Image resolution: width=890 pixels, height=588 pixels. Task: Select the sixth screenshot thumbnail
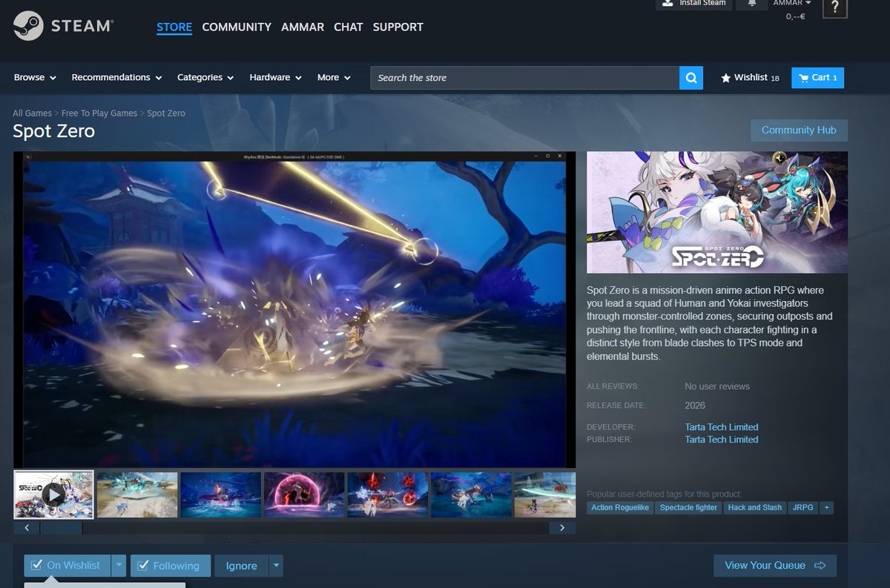pyautogui.click(x=471, y=495)
